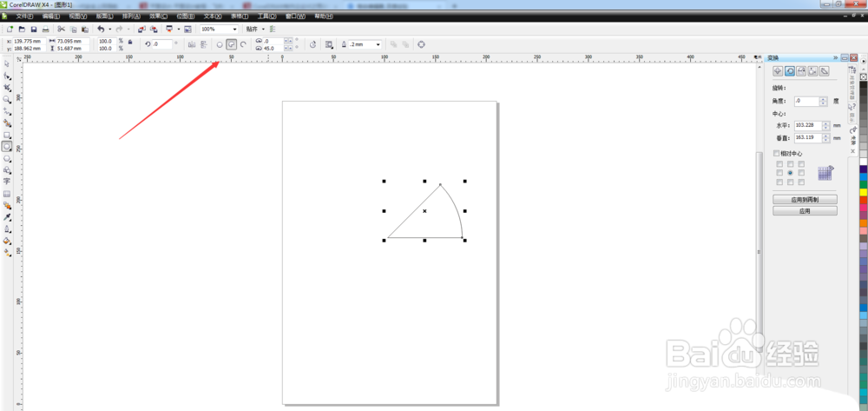Toggle the 相对中心 checkbox

[776, 153]
